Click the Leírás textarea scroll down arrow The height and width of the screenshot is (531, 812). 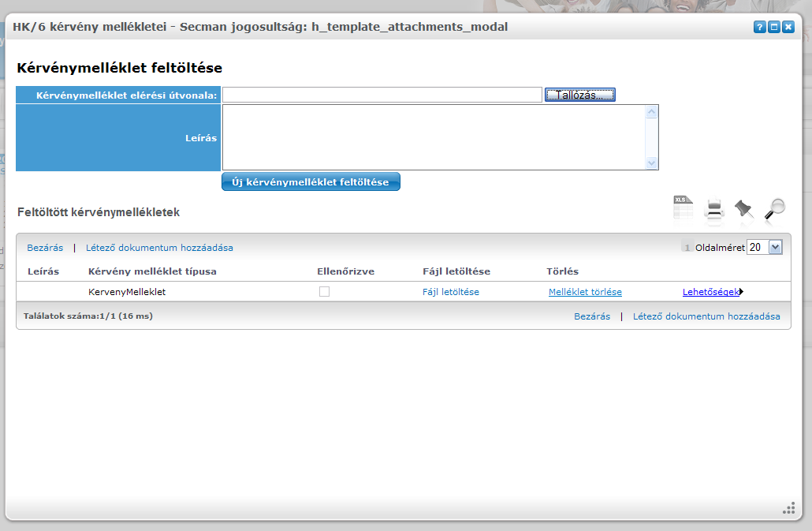click(x=651, y=163)
